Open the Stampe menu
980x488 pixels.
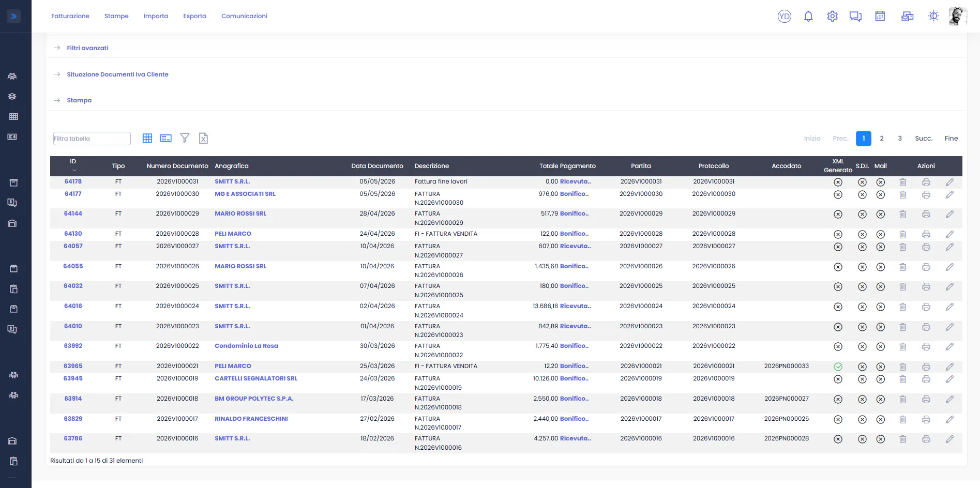tap(116, 16)
